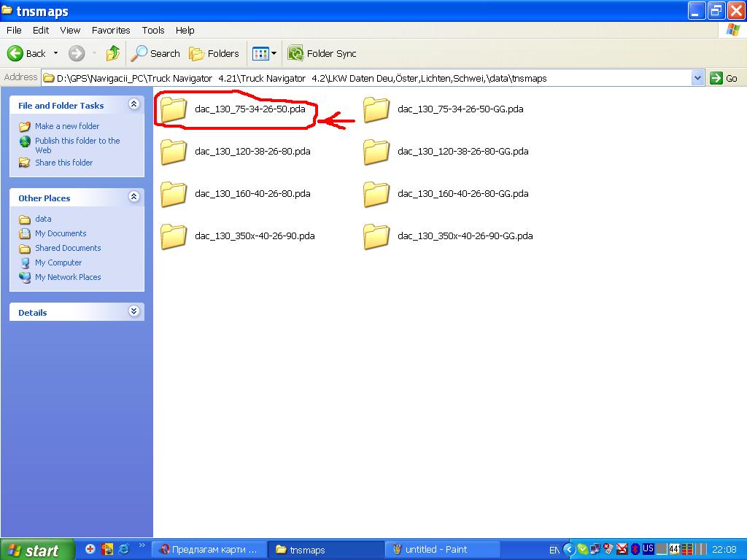
Task: Collapse the Other Places panel
Action: [134, 197]
